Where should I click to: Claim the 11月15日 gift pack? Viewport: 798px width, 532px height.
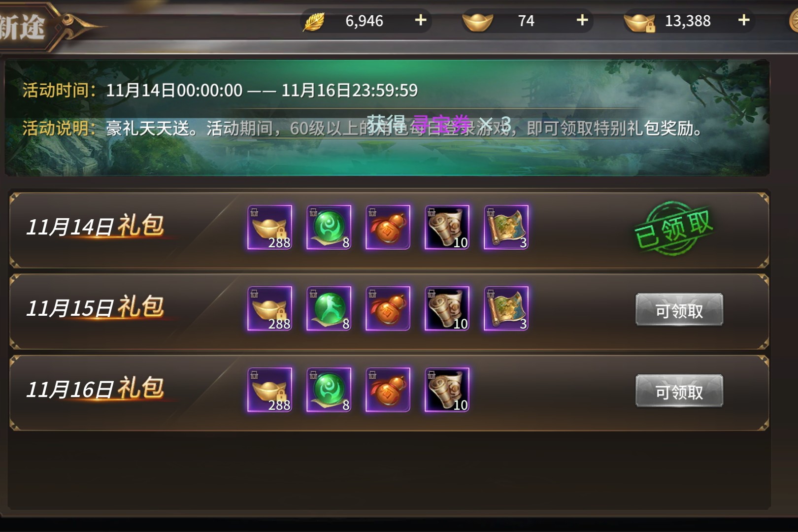tap(679, 310)
